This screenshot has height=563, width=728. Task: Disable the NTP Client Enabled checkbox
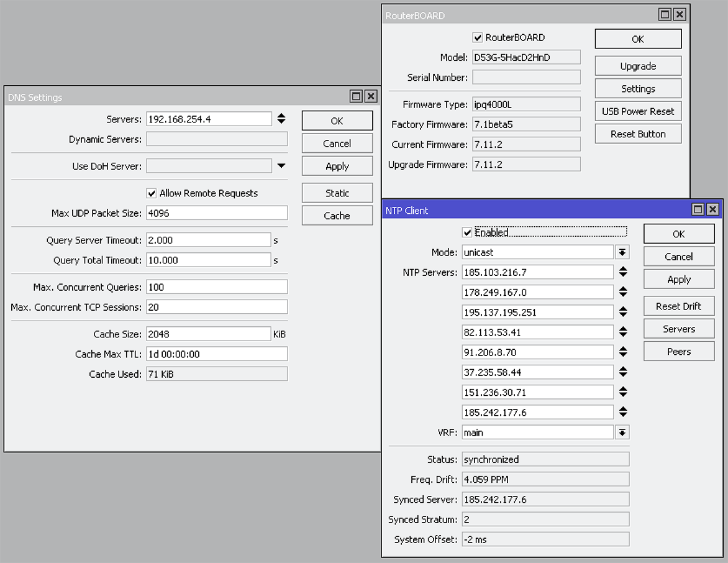(x=467, y=232)
